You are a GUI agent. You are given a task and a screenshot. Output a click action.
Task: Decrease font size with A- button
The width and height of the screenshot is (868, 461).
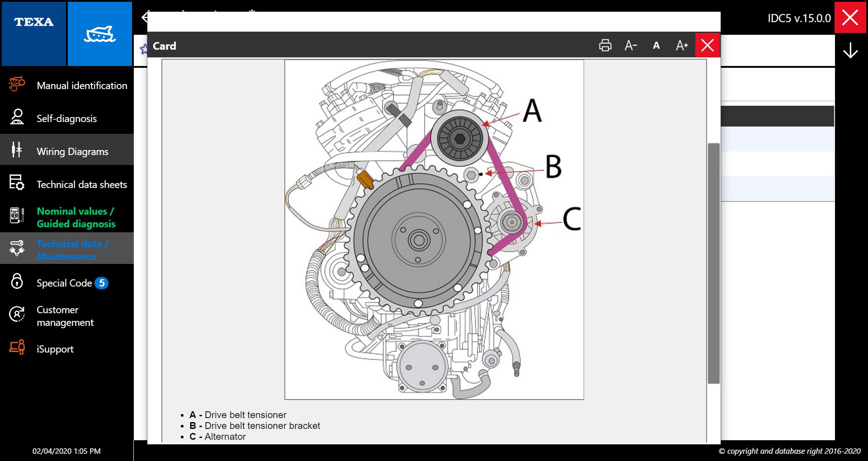pos(631,46)
